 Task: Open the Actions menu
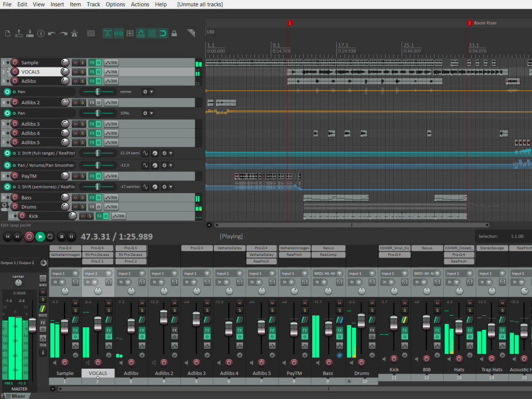(140, 4)
